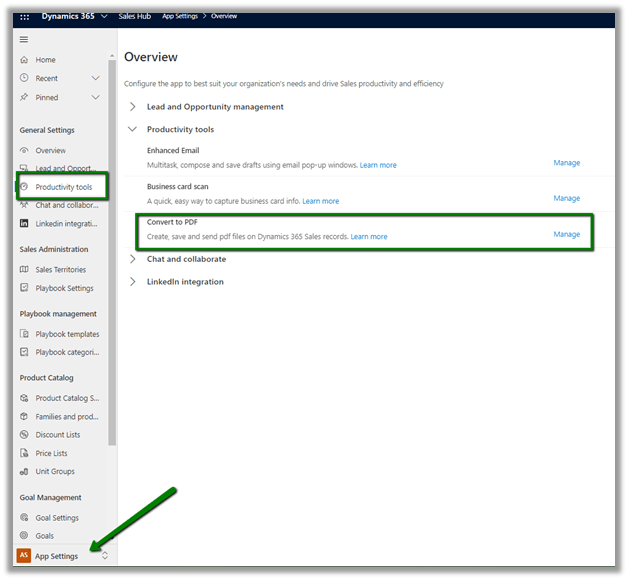The height and width of the screenshot is (580, 628).
Task: Click the Lead and Opportunity sidebar icon
Action: click(x=24, y=168)
